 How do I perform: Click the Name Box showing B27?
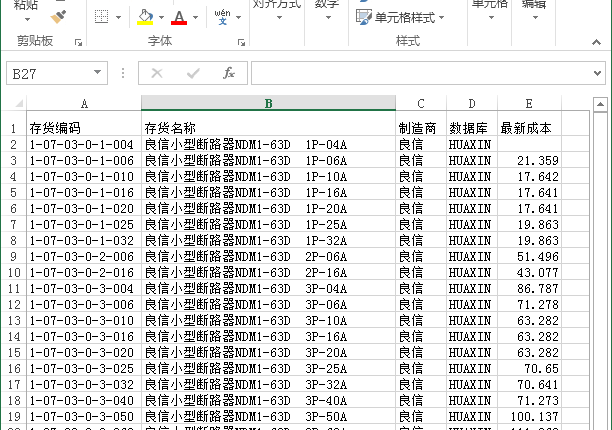49,73
